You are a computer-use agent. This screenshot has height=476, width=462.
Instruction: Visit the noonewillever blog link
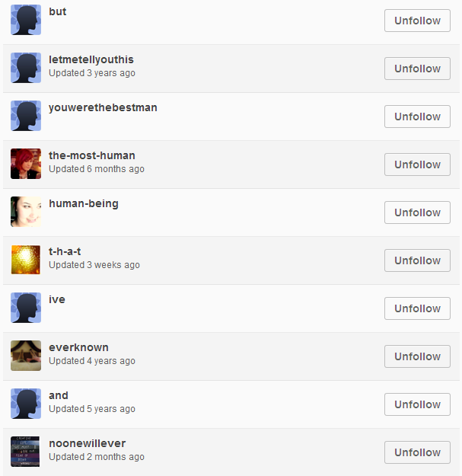click(x=87, y=443)
